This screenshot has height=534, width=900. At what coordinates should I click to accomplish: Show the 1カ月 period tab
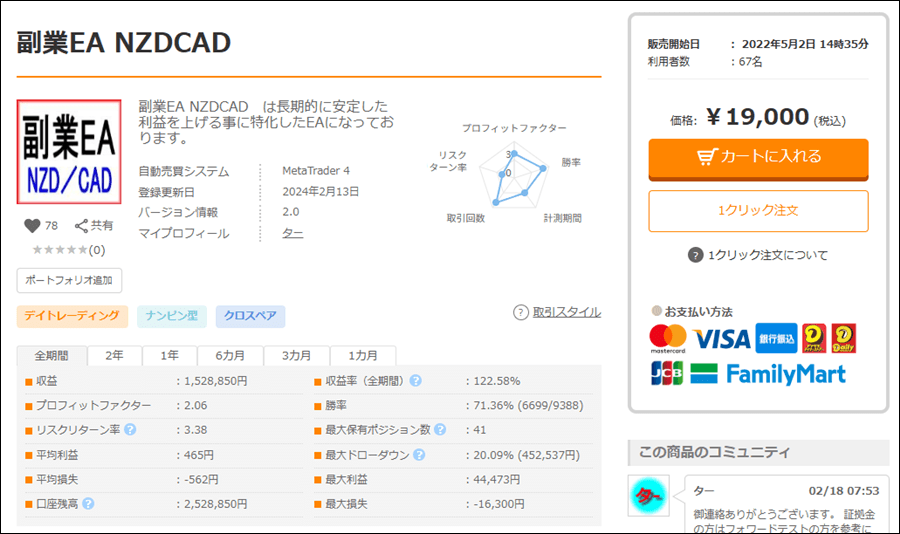[363, 356]
